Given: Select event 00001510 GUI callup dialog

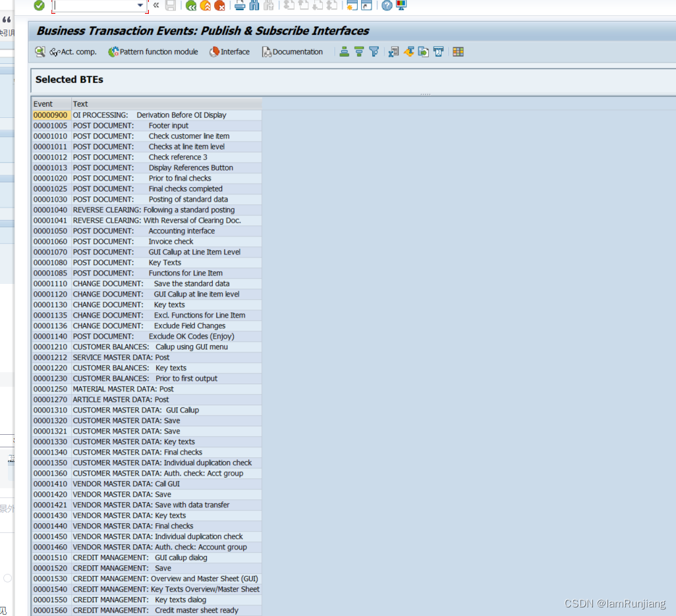Looking at the screenshot, I should coord(146,558).
